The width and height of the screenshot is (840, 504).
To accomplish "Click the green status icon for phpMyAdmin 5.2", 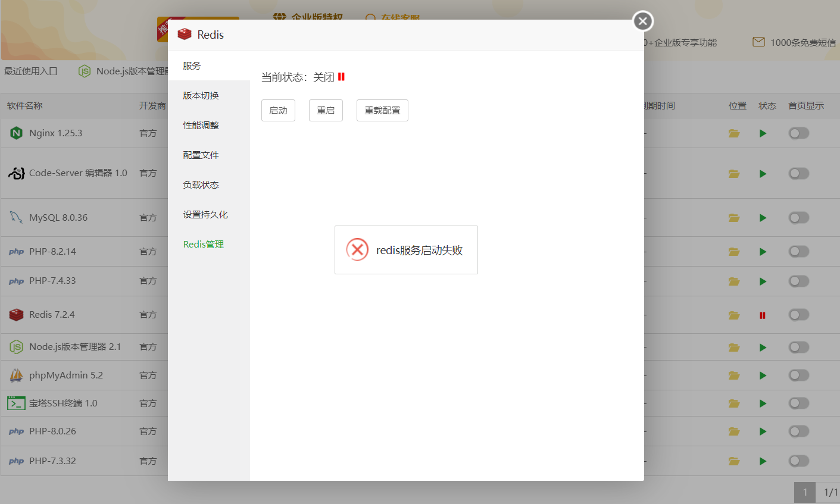I will pyautogui.click(x=763, y=375).
